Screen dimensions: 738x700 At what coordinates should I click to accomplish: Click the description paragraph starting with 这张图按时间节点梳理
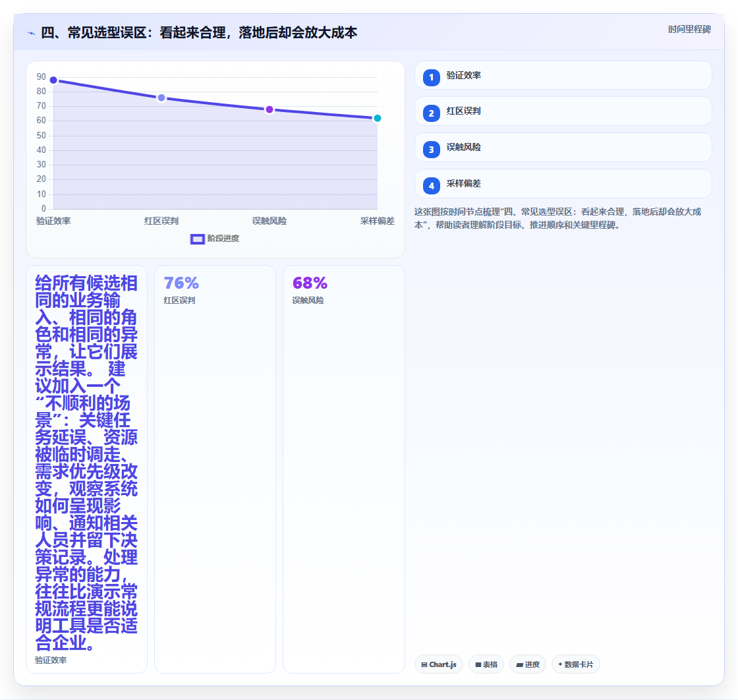pos(557,218)
